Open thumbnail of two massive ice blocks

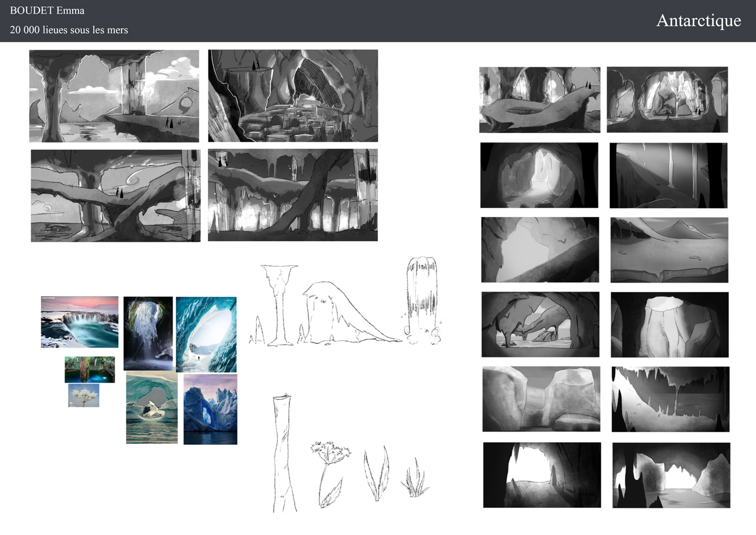[x=542, y=399]
